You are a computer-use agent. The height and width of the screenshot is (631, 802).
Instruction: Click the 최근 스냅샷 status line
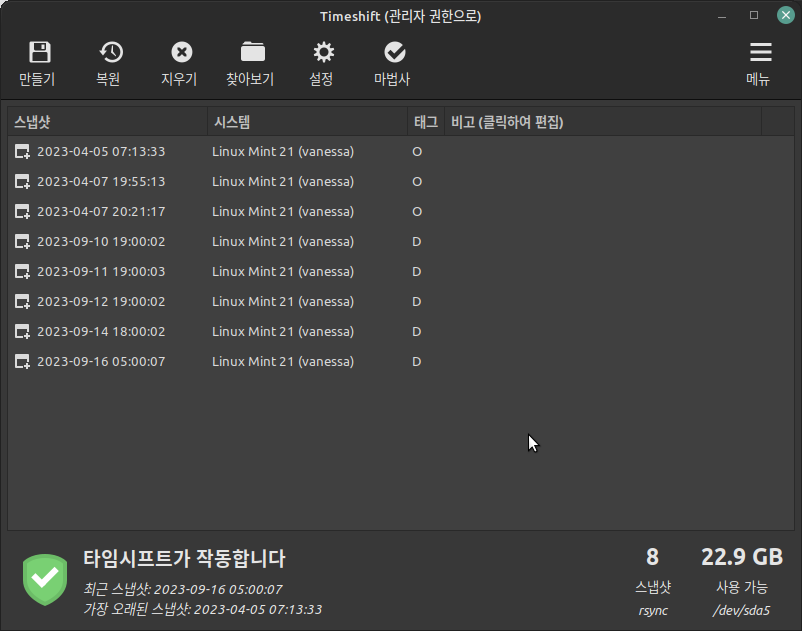(x=183, y=590)
